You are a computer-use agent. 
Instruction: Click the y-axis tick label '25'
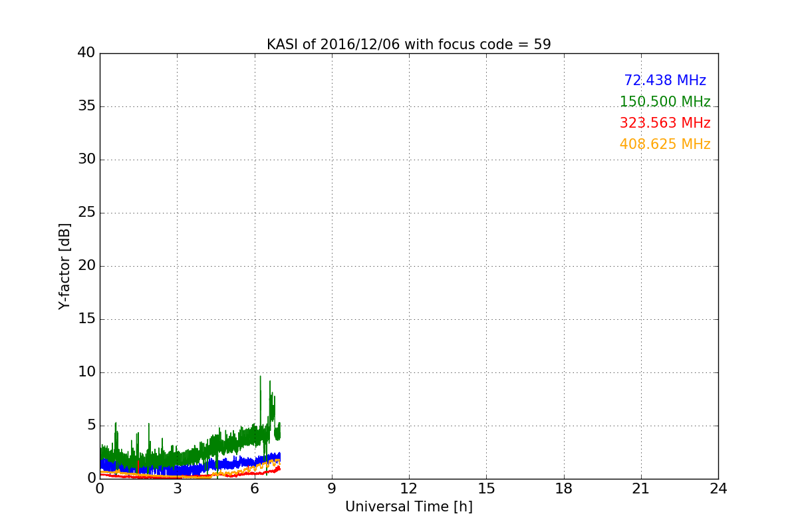86,213
